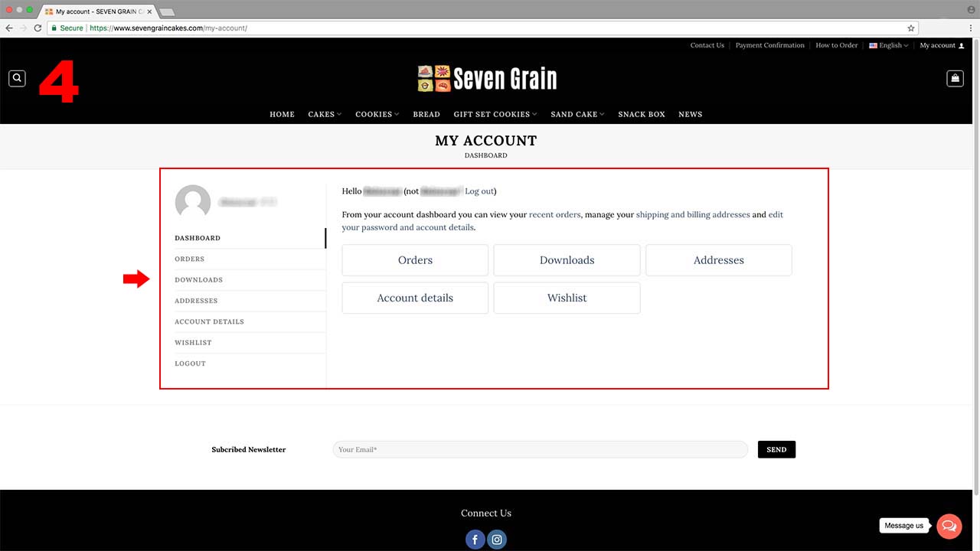Click the Downloads dashboard button

(567, 260)
